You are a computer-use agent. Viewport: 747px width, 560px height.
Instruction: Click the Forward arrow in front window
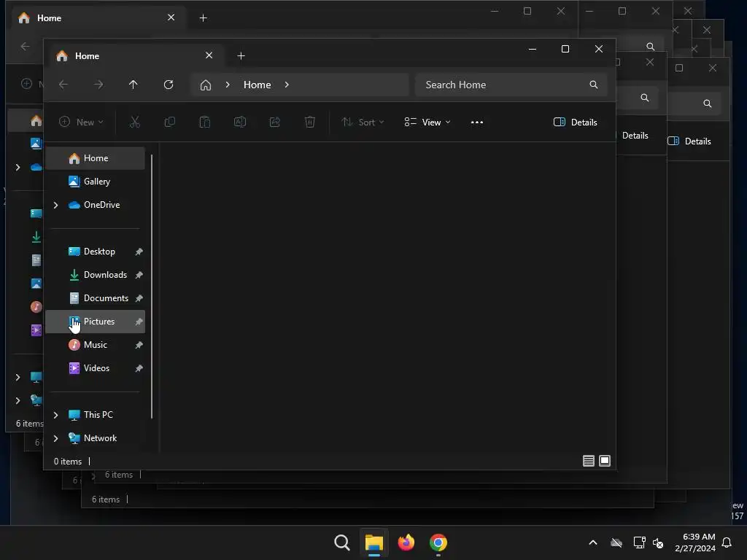(98, 85)
